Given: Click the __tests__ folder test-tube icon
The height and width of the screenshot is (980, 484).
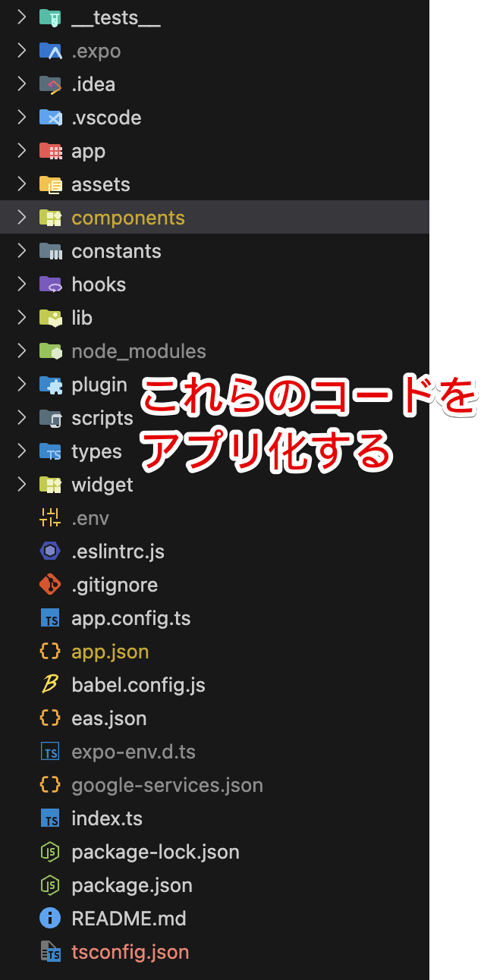Looking at the screenshot, I should pos(50,17).
